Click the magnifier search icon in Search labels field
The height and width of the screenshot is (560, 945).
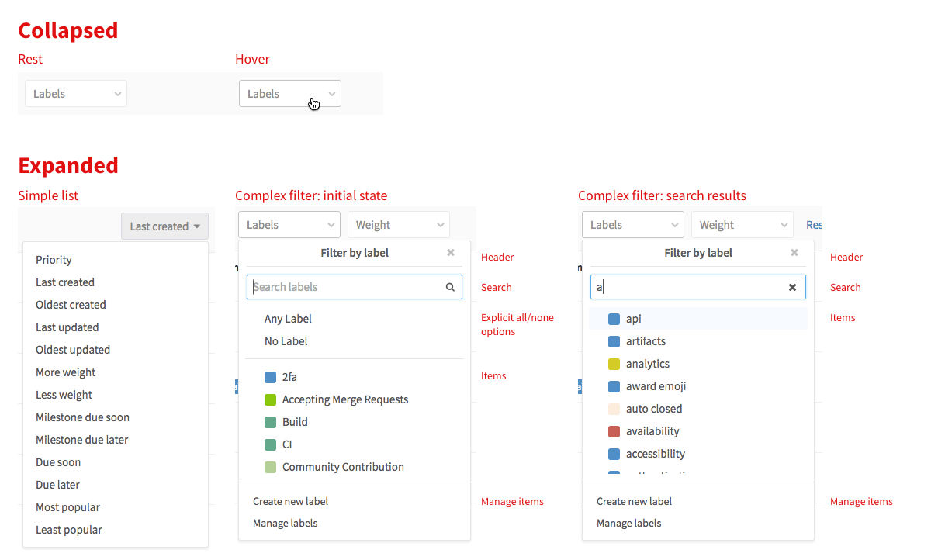[x=450, y=286]
